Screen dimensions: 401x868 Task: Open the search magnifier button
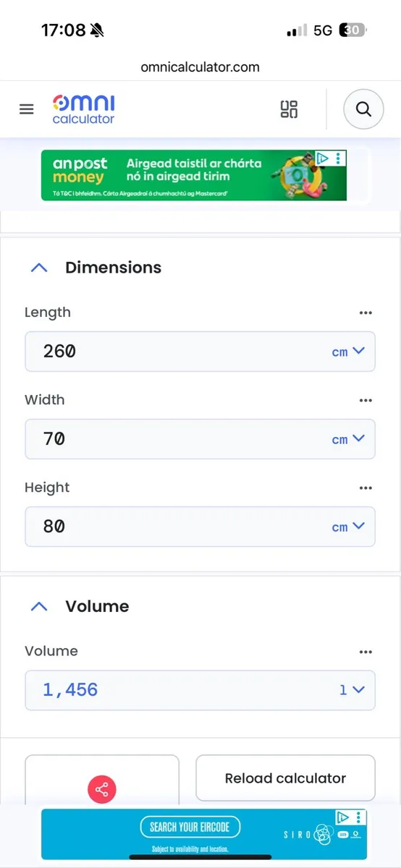click(x=363, y=109)
